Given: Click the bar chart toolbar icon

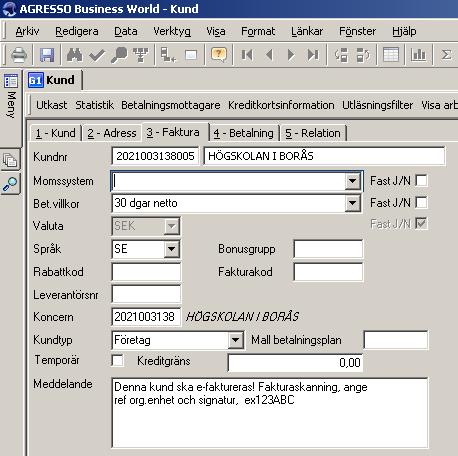Looking at the screenshot, I should coord(418,55).
